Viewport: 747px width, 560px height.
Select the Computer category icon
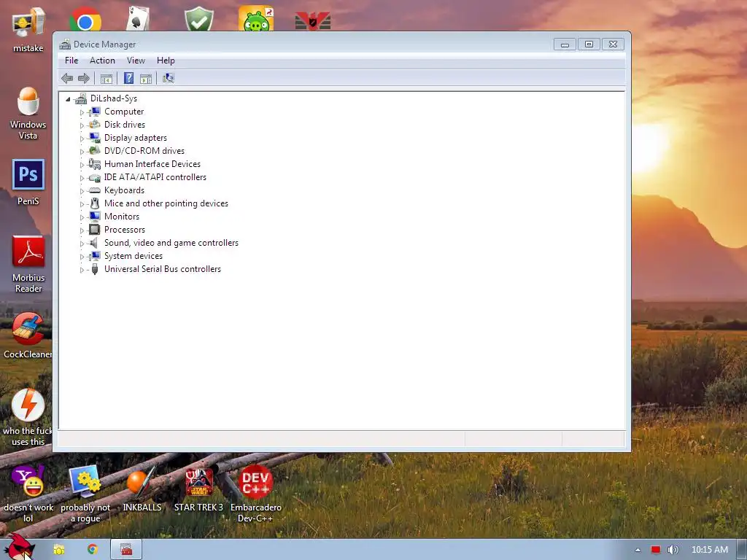point(94,112)
